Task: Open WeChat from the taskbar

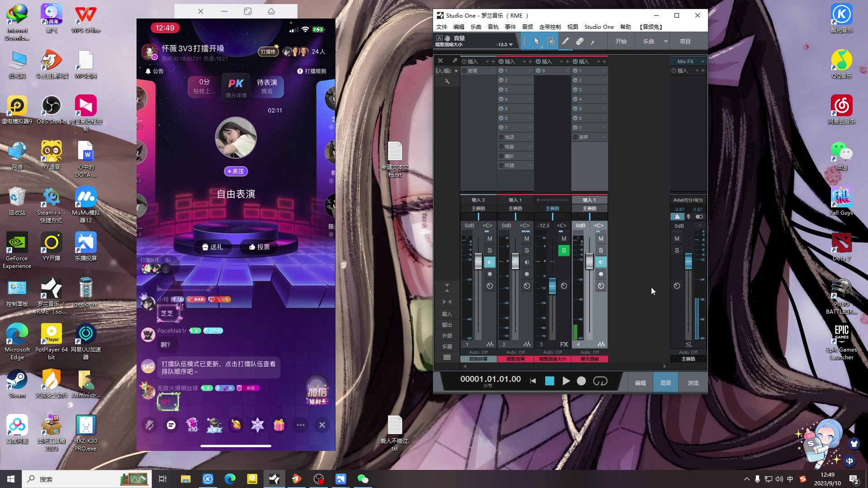Action: pyautogui.click(x=363, y=479)
